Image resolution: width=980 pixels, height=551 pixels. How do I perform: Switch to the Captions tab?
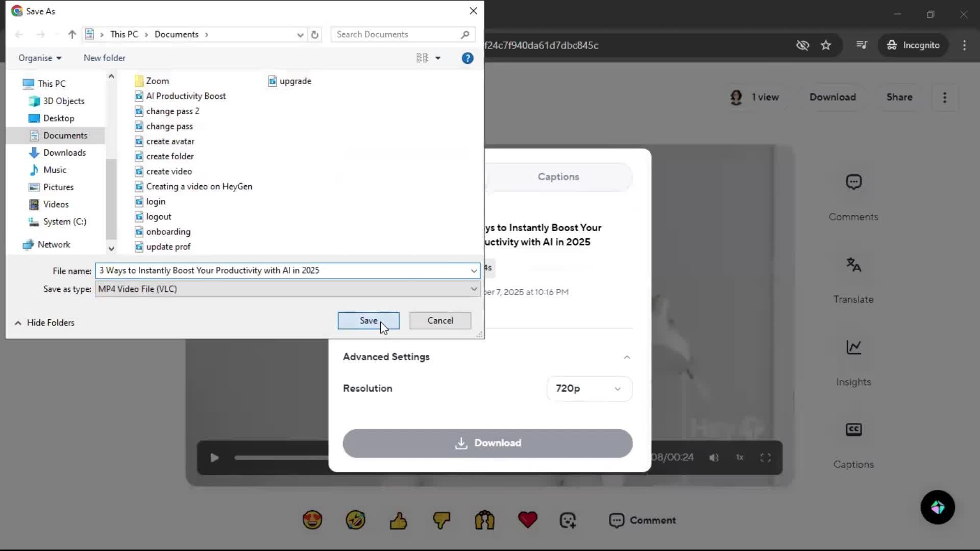coord(558,177)
